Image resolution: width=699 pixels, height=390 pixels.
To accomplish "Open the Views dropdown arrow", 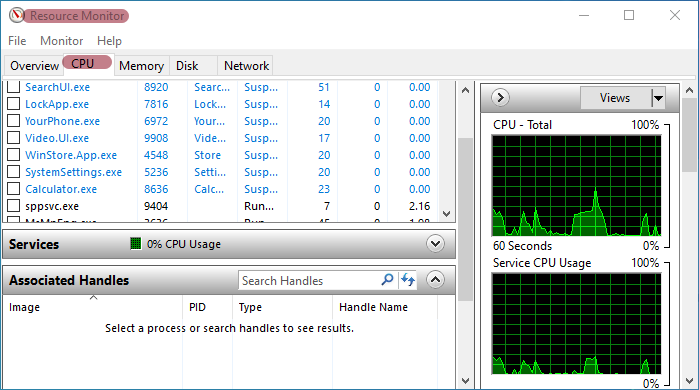I will [x=658, y=98].
